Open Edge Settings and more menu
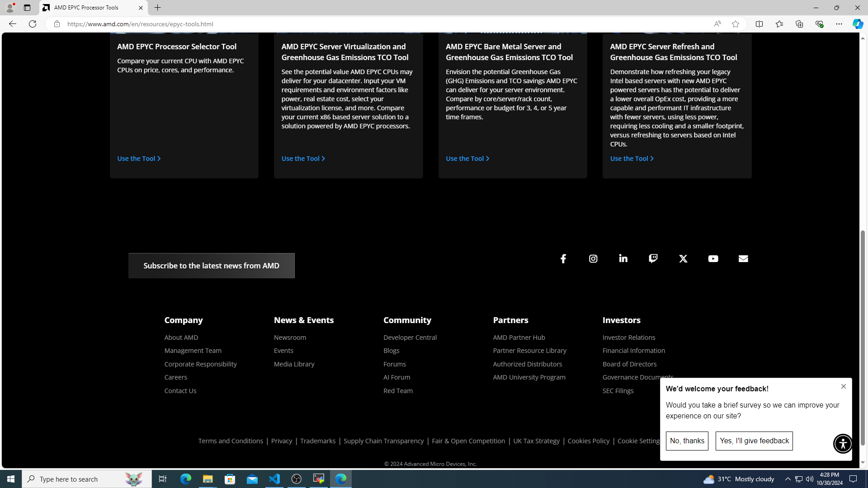 tap(839, 24)
